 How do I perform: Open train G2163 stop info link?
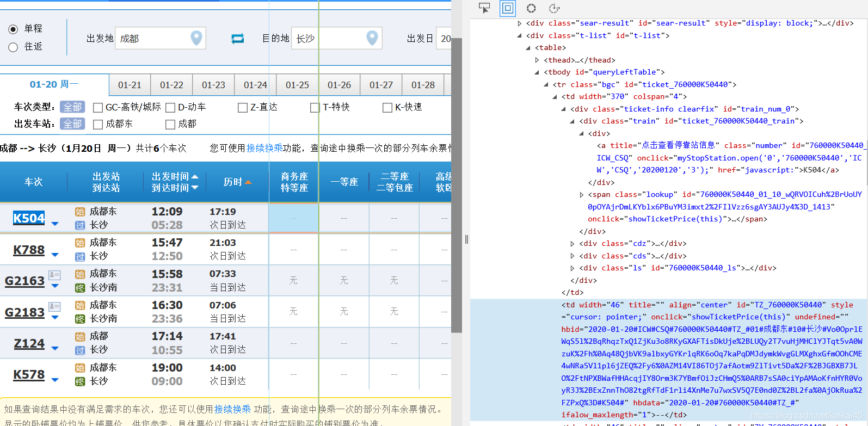coord(24,281)
